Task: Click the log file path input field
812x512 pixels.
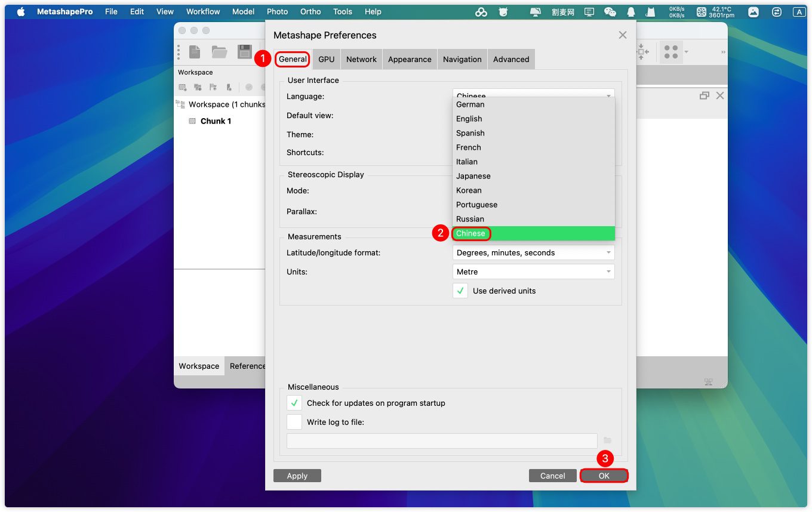Action: (x=442, y=440)
